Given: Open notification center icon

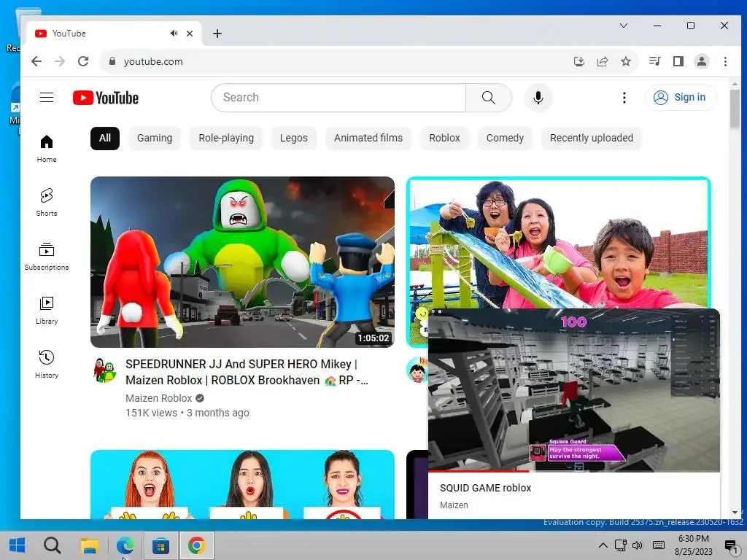Looking at the screenshot, I should click(731, 546).
